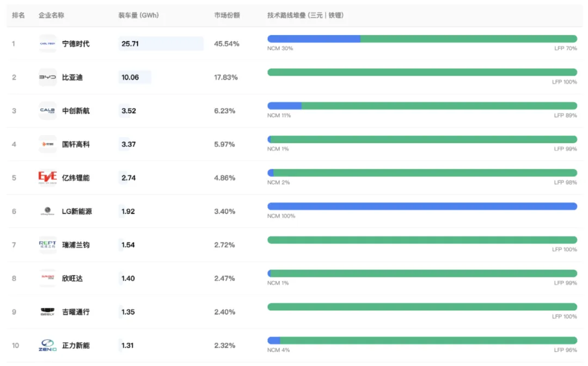The image size is (588, 366).
Task: Sort by 装车量 (GWh) column header
Action: (138, 15)
